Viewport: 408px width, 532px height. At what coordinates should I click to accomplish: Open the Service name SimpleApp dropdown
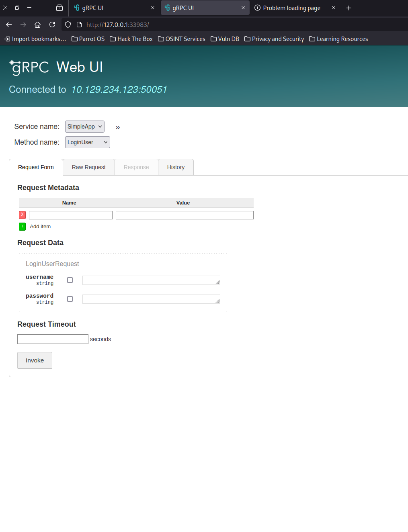[x=85, y=127]
